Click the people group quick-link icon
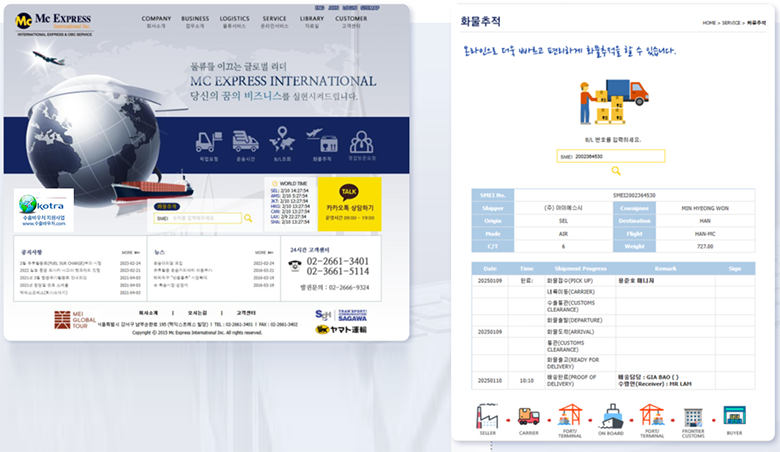Viewport: 780px width, 452px height. (x=362, y=142)
